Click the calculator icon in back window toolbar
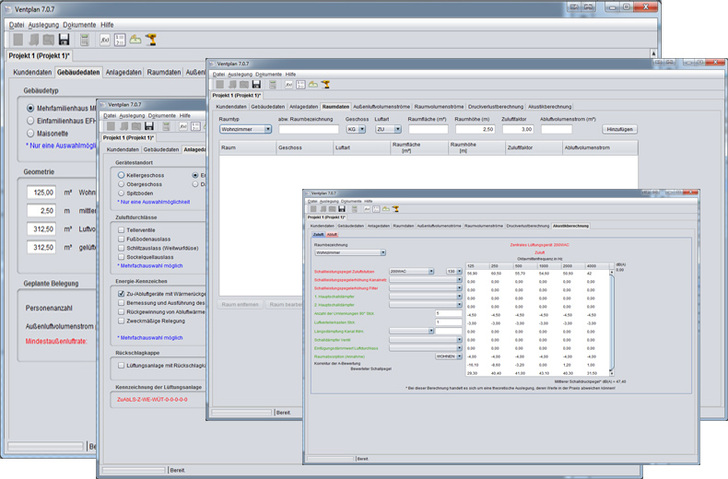The height and width of the screenshot is (479, 728). pyautogui.click(x=85, y=39)
